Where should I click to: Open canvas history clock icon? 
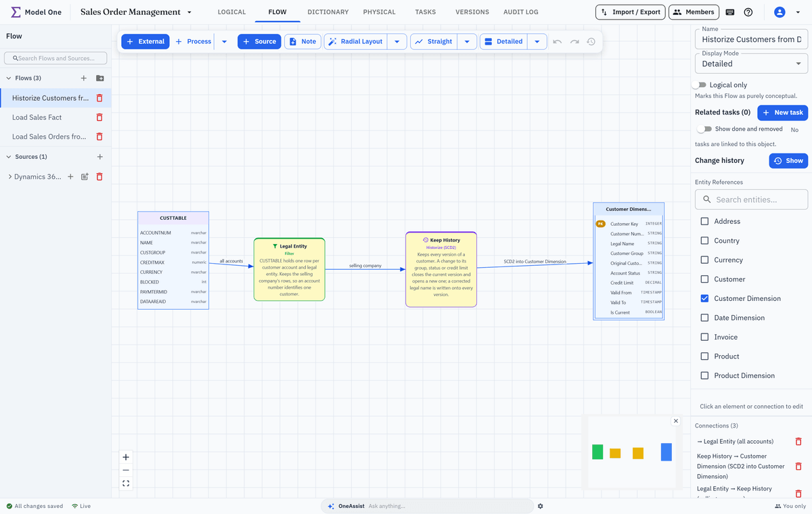coord(591,41)
